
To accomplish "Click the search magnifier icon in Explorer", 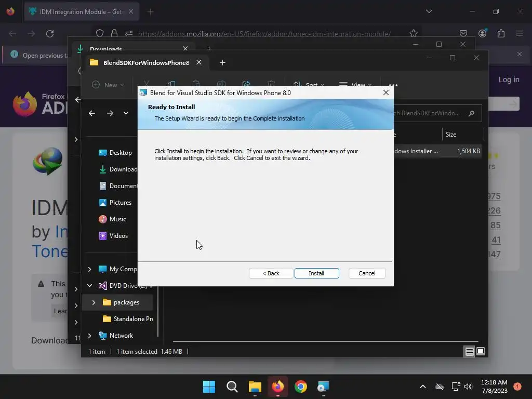I will tap(471, 113).
